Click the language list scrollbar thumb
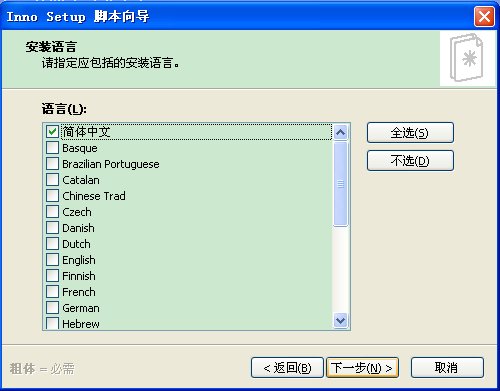This screenshot has width=500, height=391. point(340,184)
